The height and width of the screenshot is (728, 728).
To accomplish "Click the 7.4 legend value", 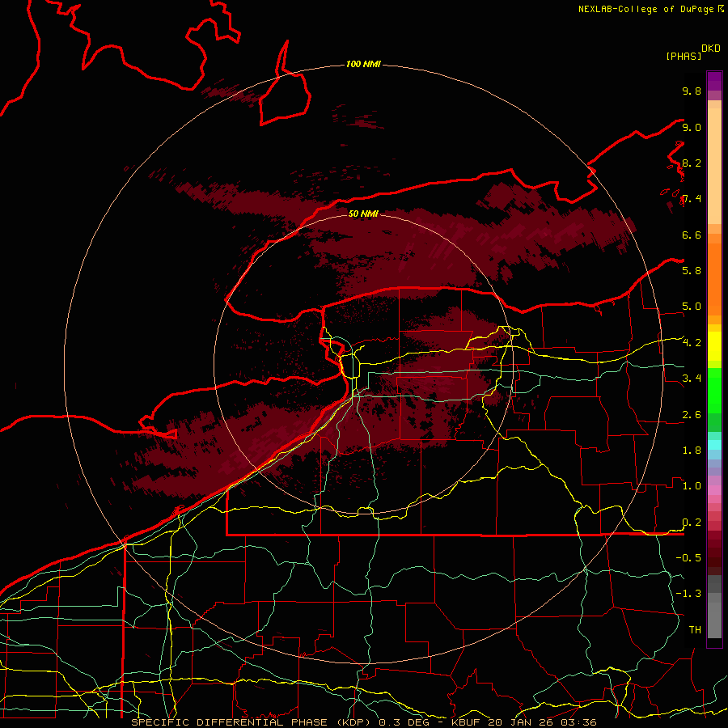I will point(692,199).
